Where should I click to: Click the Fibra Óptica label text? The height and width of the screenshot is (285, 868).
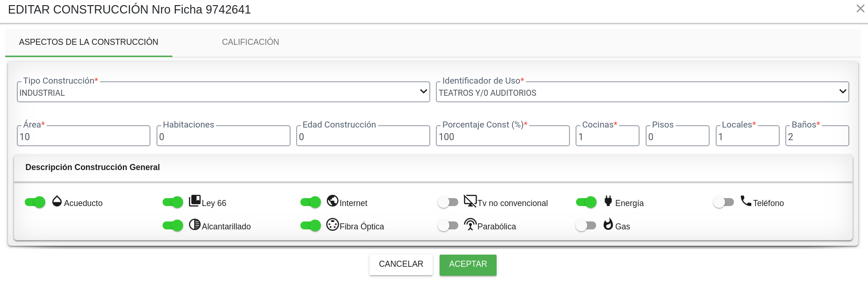tap(362, 227)
